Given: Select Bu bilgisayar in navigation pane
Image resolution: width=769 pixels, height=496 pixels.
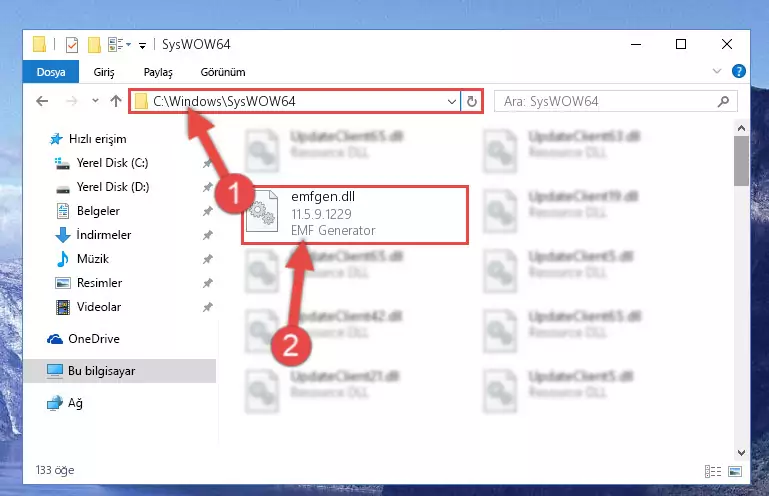Looking at the screenshot, I should coord(119,371).
